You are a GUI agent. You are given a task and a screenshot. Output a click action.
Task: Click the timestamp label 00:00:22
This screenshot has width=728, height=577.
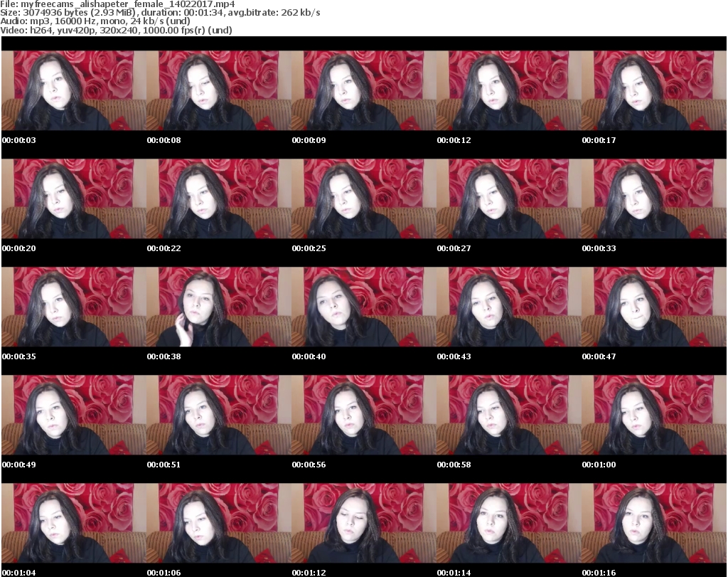pyautogui.click(x=164, y=248)
